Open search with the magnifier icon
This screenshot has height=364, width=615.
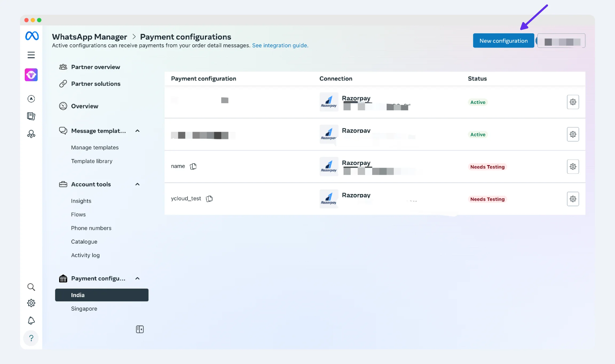click(31, 287)
